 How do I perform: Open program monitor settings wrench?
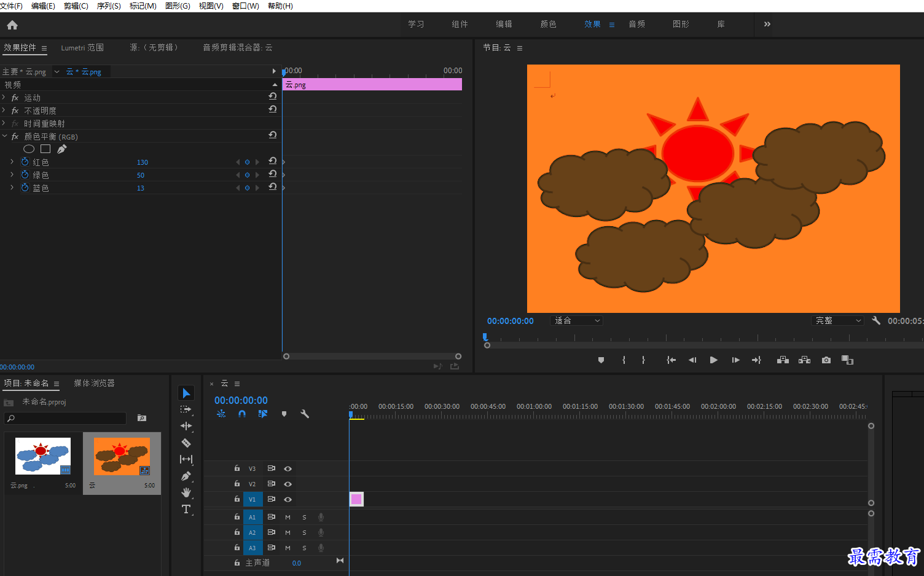pyautogui.click(x=876, y=320)
